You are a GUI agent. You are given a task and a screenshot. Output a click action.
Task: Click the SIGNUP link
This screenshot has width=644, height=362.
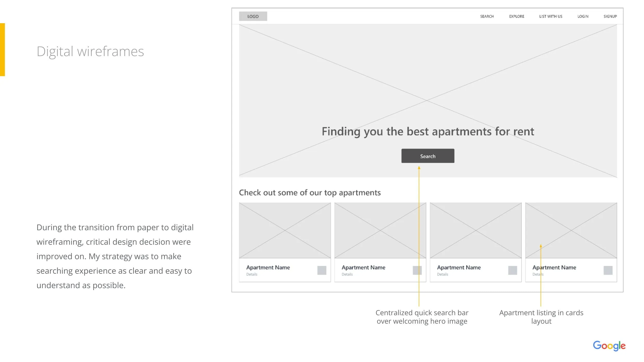coord(610,16)
